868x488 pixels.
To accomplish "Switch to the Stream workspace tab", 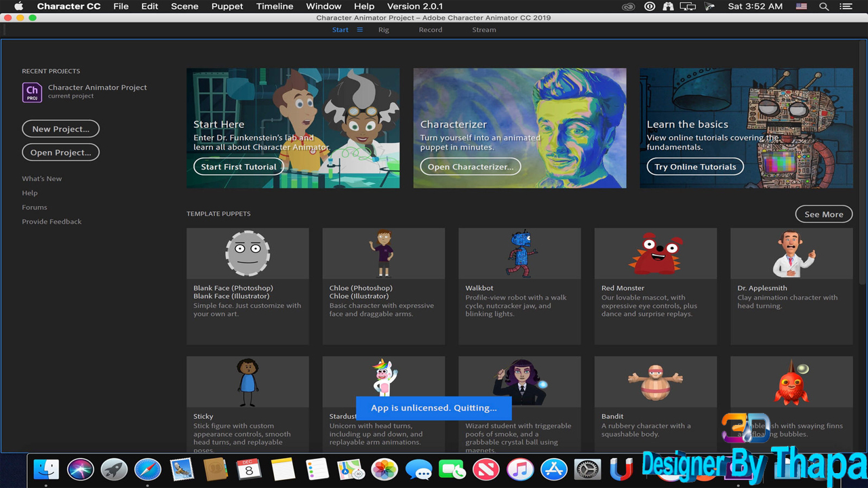I will tap(484, 30).
